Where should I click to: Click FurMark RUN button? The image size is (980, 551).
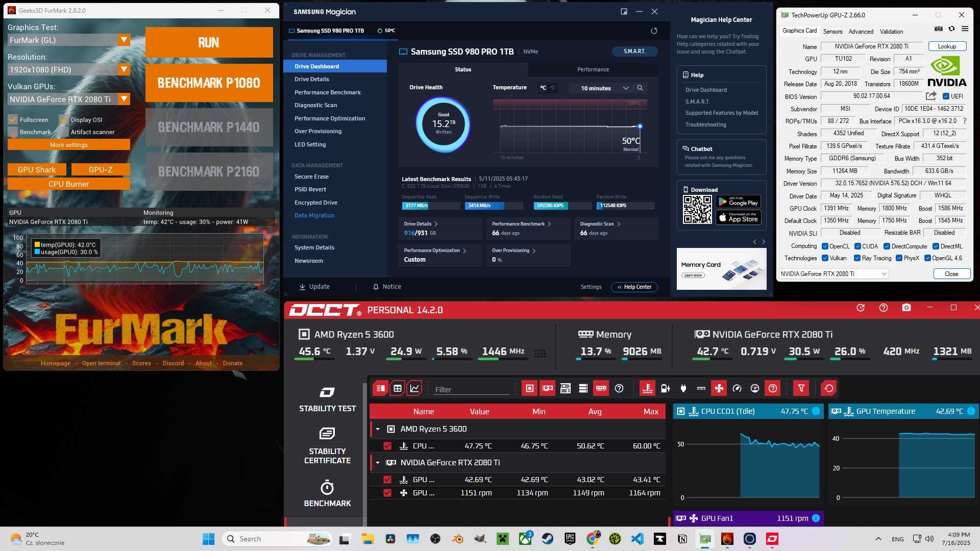(209, 42)
